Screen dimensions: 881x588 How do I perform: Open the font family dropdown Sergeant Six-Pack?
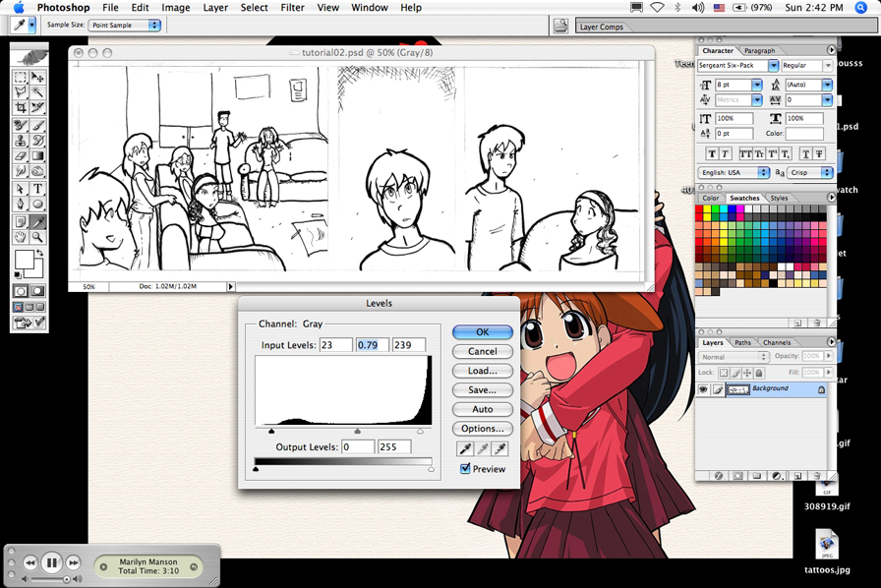tap(773, 66)
